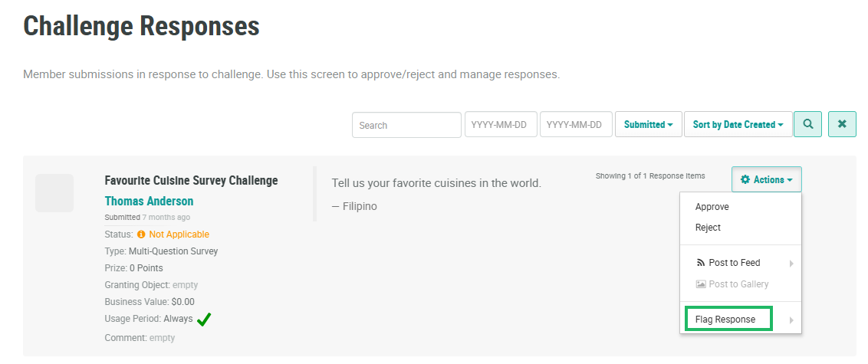This screenshot has width=868, height=364.
Task: Collapse the Actions dropdown caret
Action: (790, 181)
